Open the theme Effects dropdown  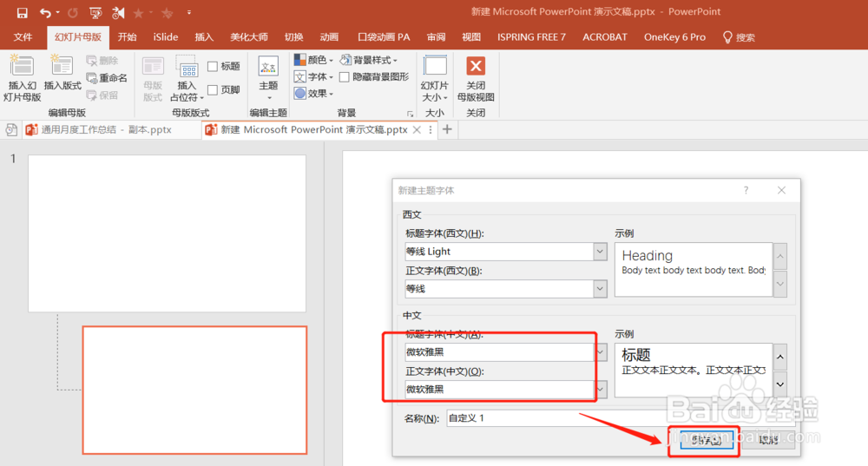[313, 94]
